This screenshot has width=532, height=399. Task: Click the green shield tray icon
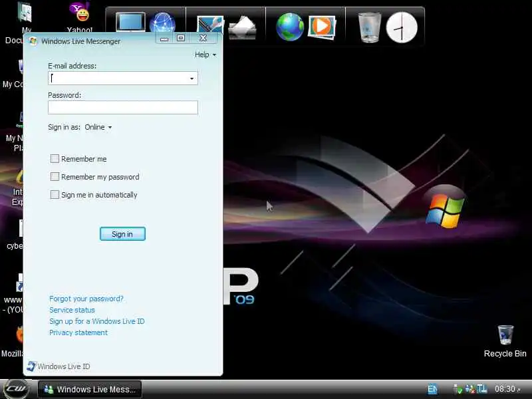point(458,389)
